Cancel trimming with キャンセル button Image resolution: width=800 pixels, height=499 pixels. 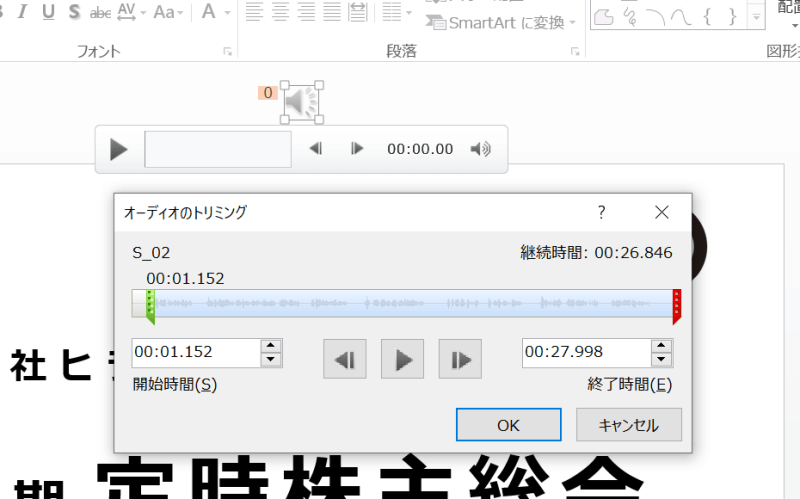[x=629, y=425]
